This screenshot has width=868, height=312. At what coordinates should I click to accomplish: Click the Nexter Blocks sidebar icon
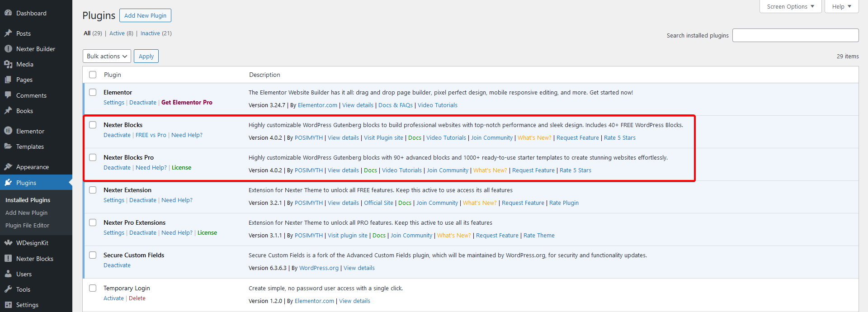tap(8, 259)
